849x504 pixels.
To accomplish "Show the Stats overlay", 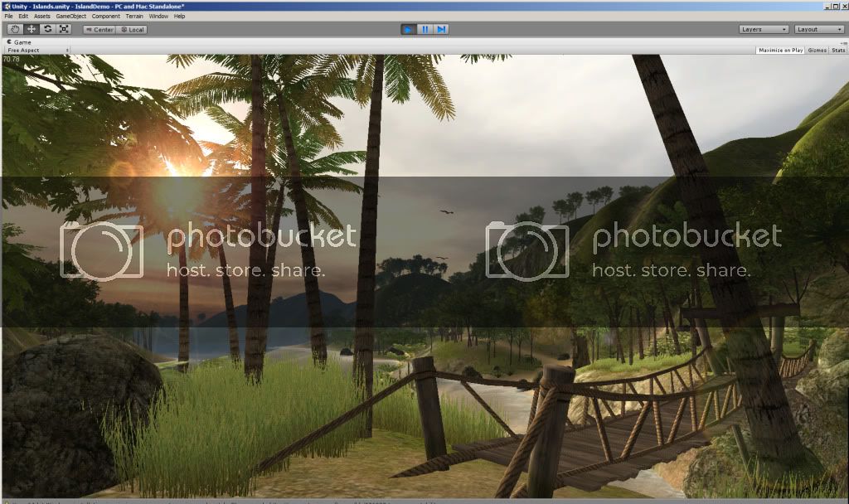I will tap(838, 50).
